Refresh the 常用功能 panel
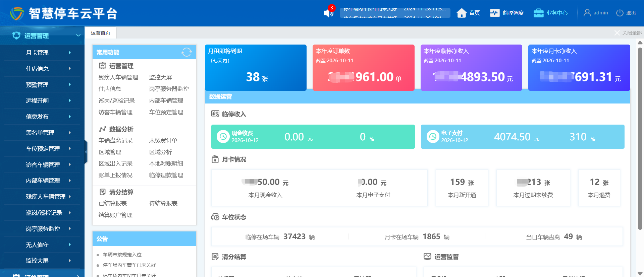The image size is (644, 277). pyautogui.click(x=186, y=52)
